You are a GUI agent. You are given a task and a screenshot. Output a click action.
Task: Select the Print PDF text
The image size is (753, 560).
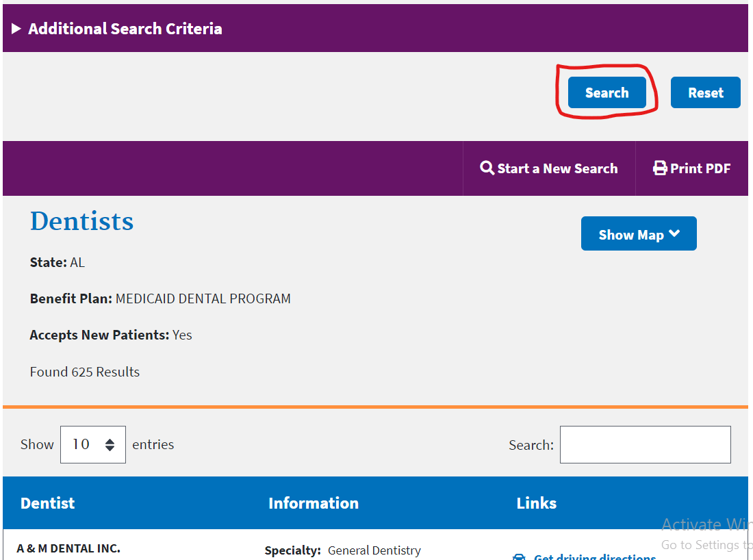click(x=700, y=168)
